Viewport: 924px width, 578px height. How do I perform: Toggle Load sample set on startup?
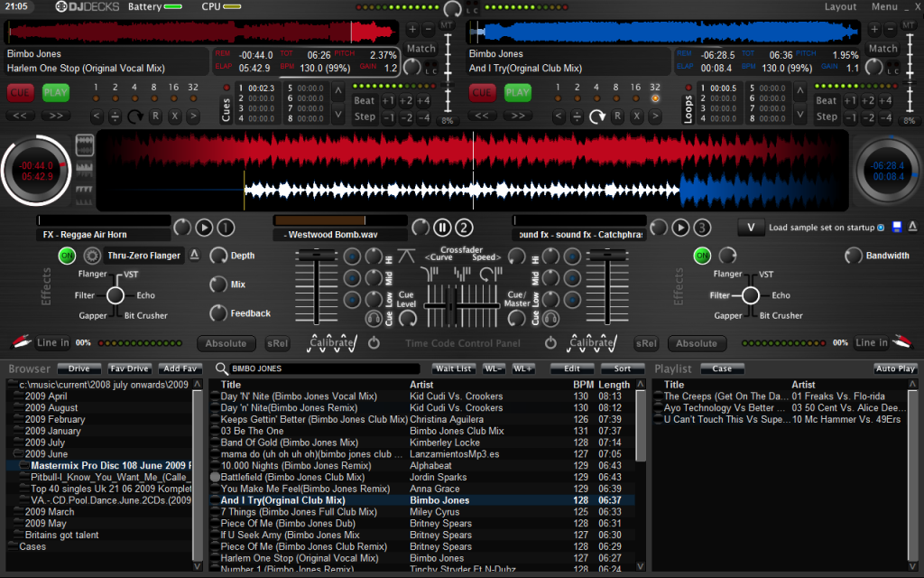coord(881,228)
